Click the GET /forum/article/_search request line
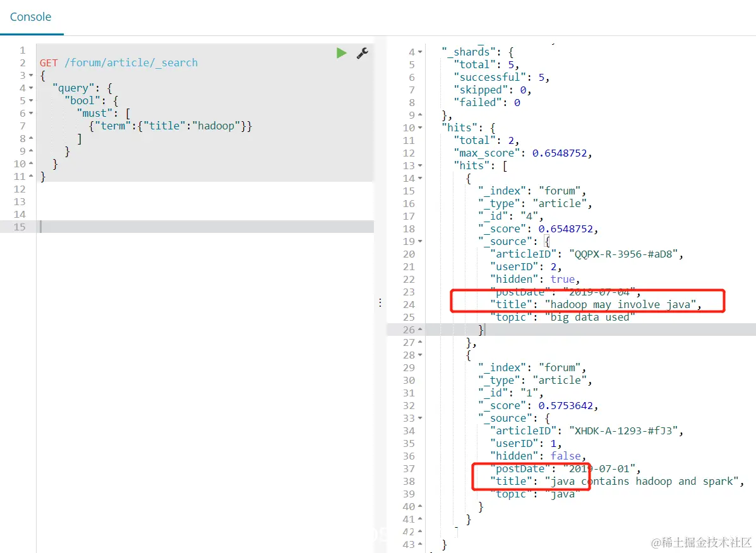The height and width of the screenshot is (553, 756). (x=119, y=62)
